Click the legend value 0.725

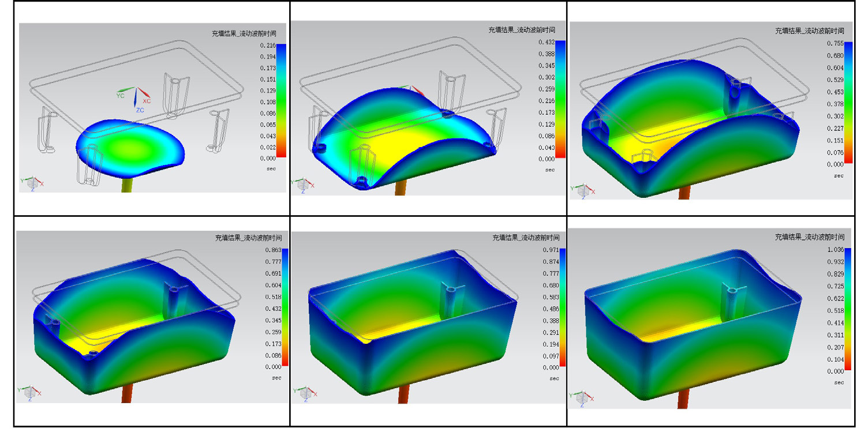click(835, 287)
